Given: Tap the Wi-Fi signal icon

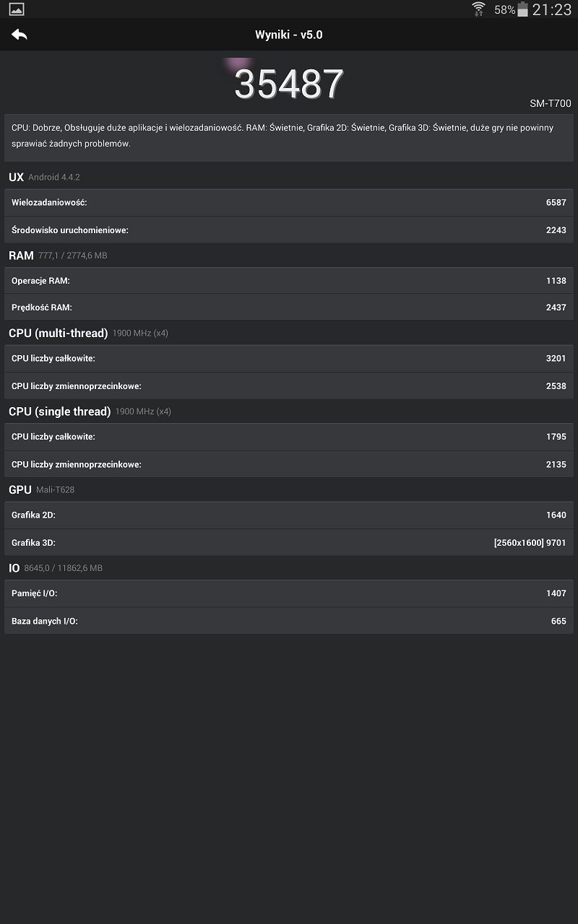Looking at the screenshot, I should coord(478,9).
